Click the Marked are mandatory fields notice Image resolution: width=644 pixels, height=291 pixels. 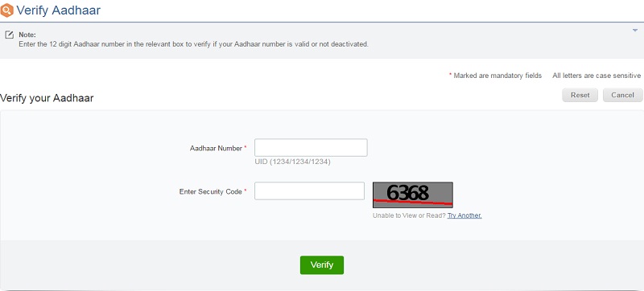click(x=497, y=76)
